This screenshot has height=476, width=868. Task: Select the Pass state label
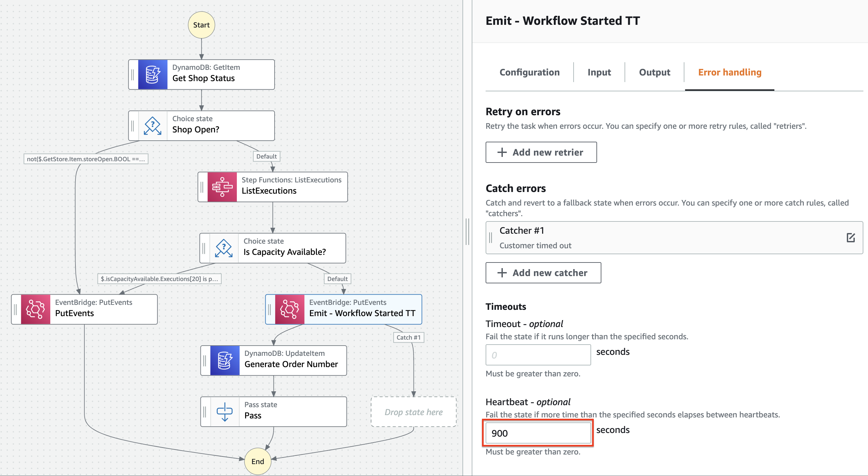253,416
